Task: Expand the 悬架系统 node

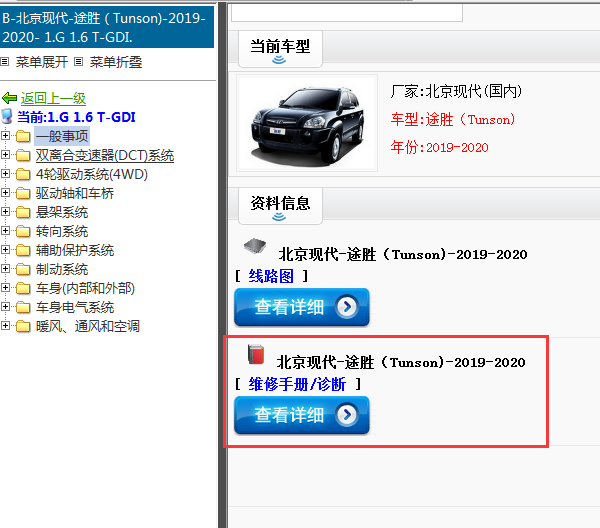Action: [x=5, y=211]
